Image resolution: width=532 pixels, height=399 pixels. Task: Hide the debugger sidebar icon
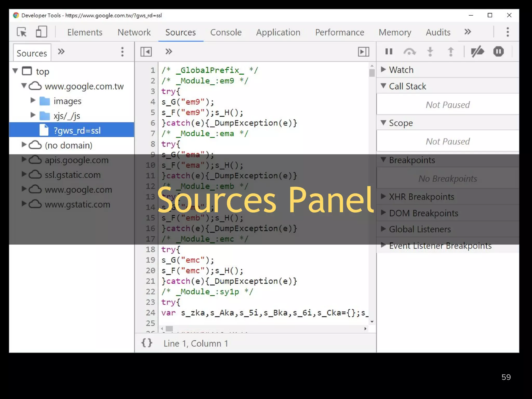tap(364, 52)
